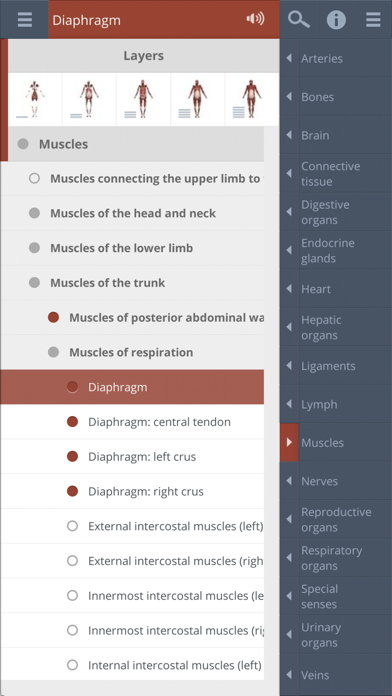
Task: Click the Layers panel header
Action: tap(143, 56)
